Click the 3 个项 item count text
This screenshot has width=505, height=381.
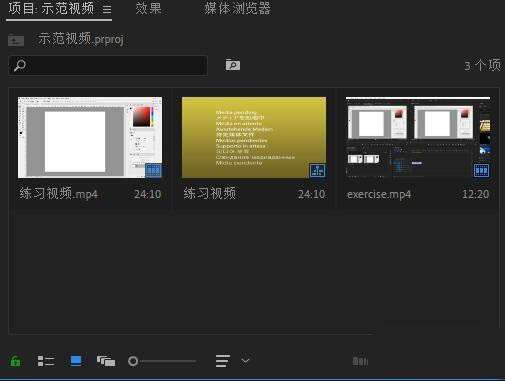pos(482,65)
